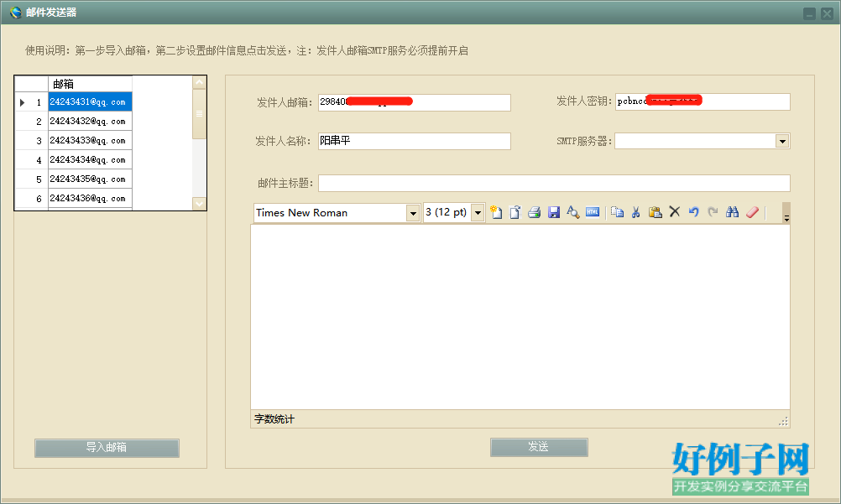Select row 24243433@qq.com

pos(90,141)
